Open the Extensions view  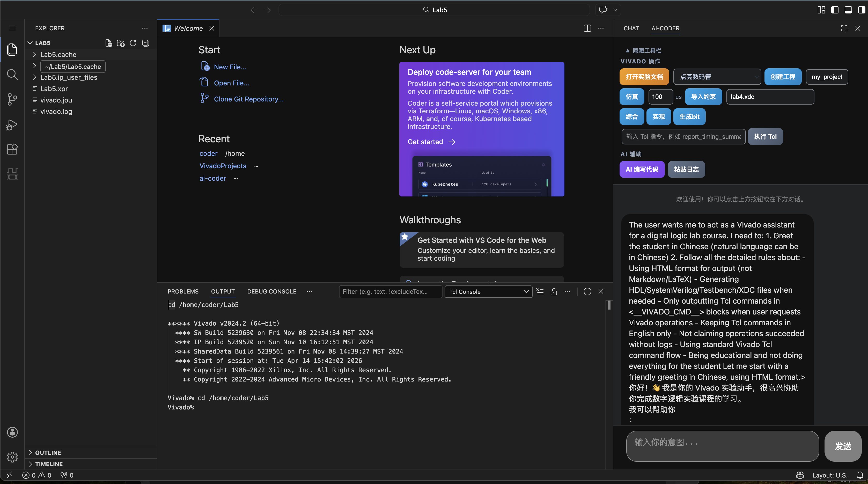pyautogui.click(x=12, y=149)
